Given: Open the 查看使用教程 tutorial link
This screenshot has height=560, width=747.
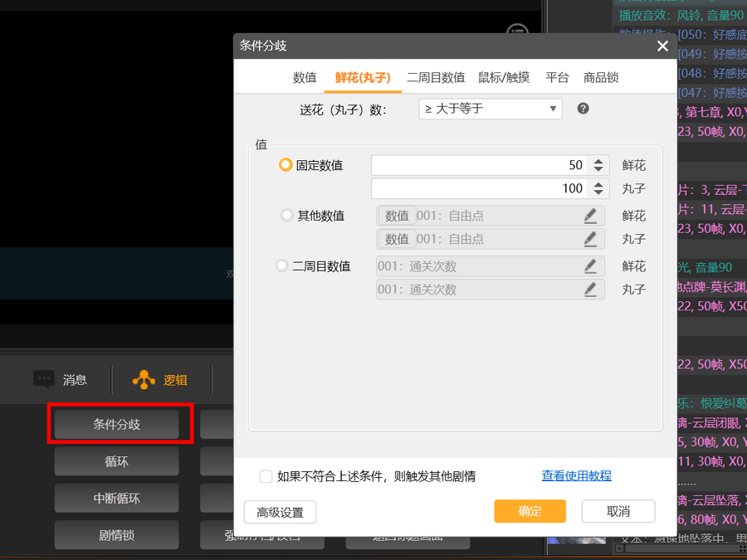Looking at the screenshot, I should [576, 476].
